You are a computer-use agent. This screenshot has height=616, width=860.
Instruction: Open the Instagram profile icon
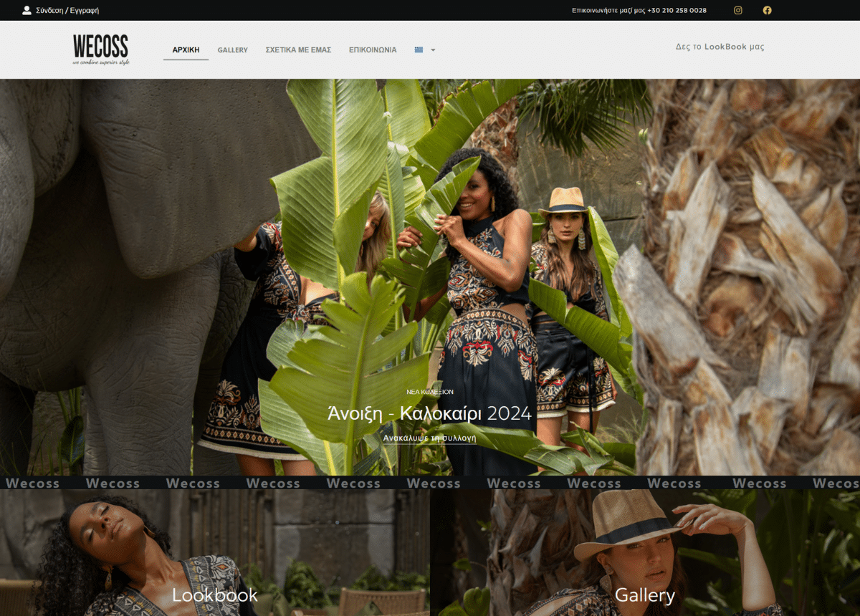click(738, 10)
